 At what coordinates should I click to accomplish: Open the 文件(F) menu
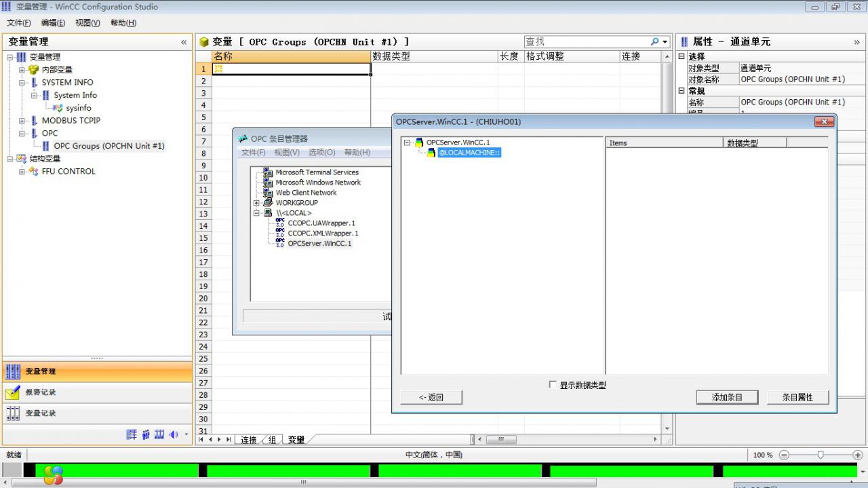(x=19, y=23)
